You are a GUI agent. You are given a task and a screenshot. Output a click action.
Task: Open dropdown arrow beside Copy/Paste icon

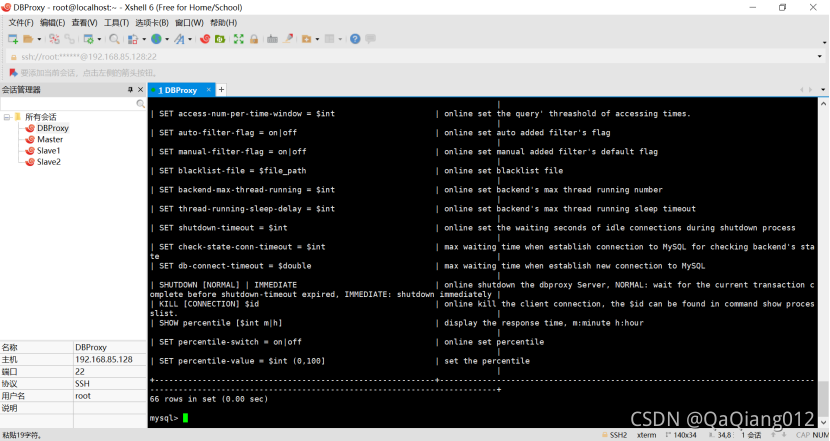144,39
